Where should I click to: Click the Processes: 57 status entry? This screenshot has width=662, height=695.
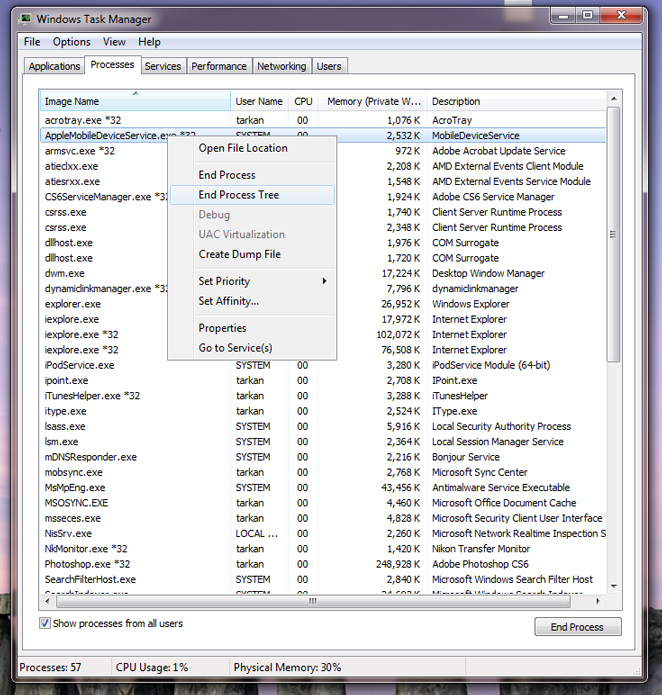(50, 667)
